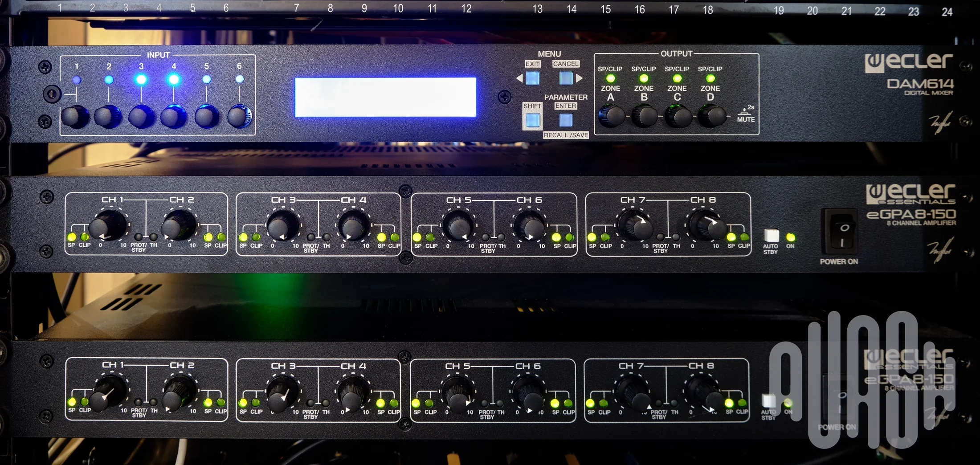Click the DAM614 model name text

[x=920, y=84]
